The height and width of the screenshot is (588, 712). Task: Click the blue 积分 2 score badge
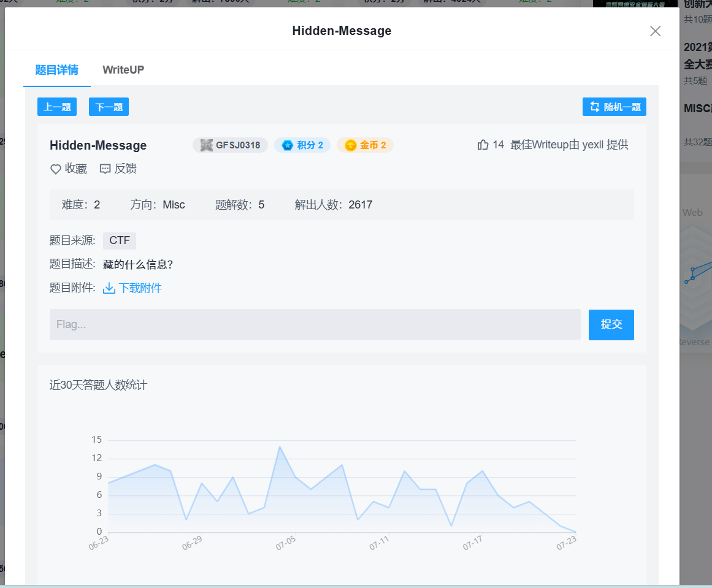pyautogui.click(x=302, y=145)
